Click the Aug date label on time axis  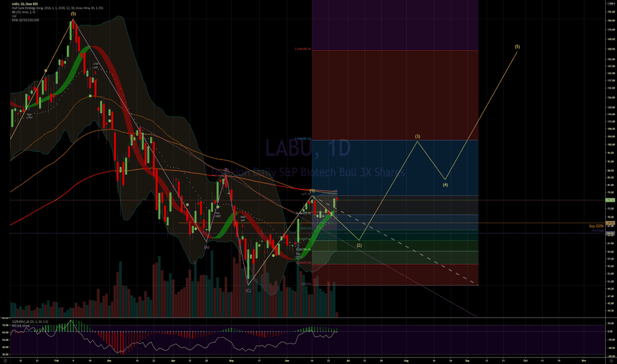[406, 360]
